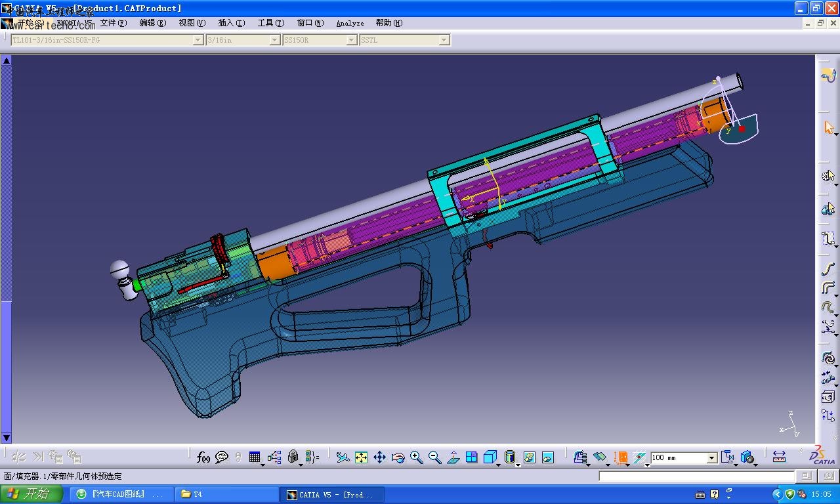Image resolution: width=840 pixels, height=504 pixels.
Task: Open the 视图(V) menu
Action: (192, 23)
